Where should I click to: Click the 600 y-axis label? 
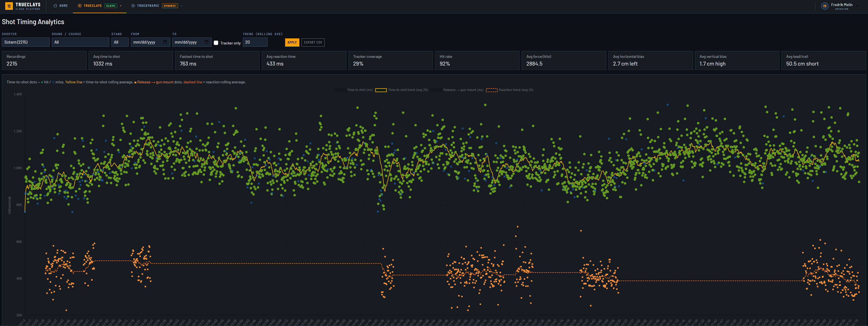click(19, 242)
